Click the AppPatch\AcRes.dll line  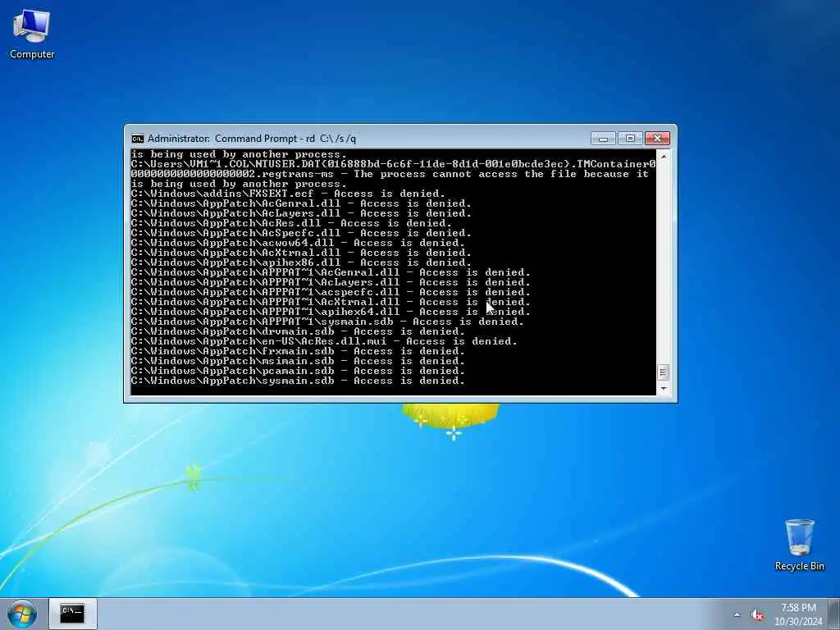click(x=291, y=223)
